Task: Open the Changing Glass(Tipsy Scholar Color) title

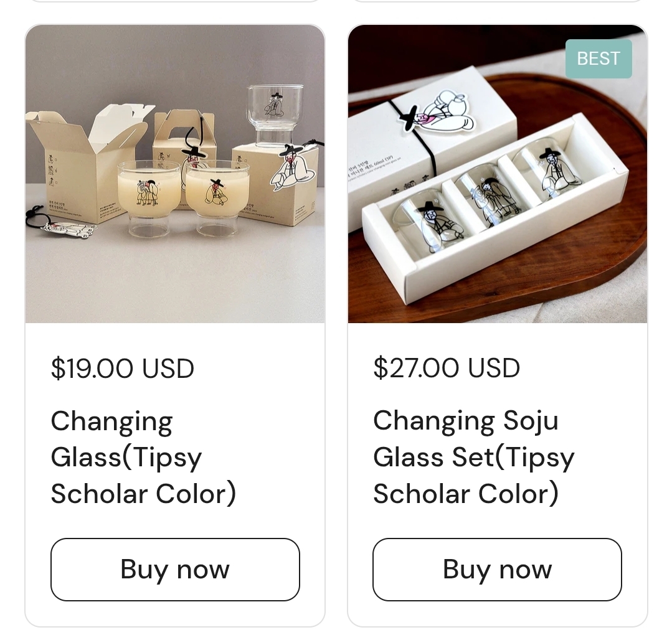Action: (x=143, y=458)
